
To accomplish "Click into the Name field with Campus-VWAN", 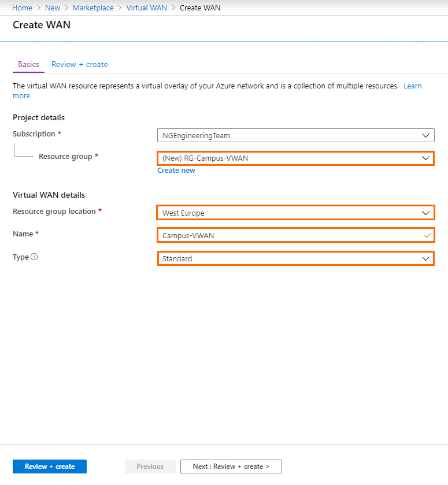I will [x=289, y=235].
